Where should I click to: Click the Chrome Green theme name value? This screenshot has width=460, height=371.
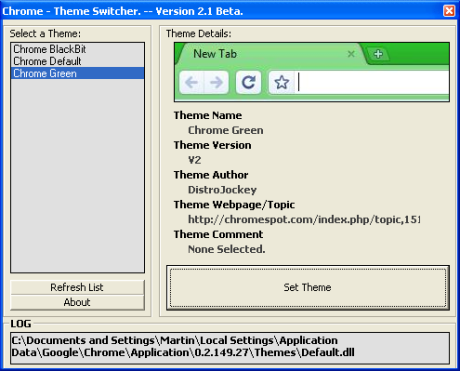point(226,130)
